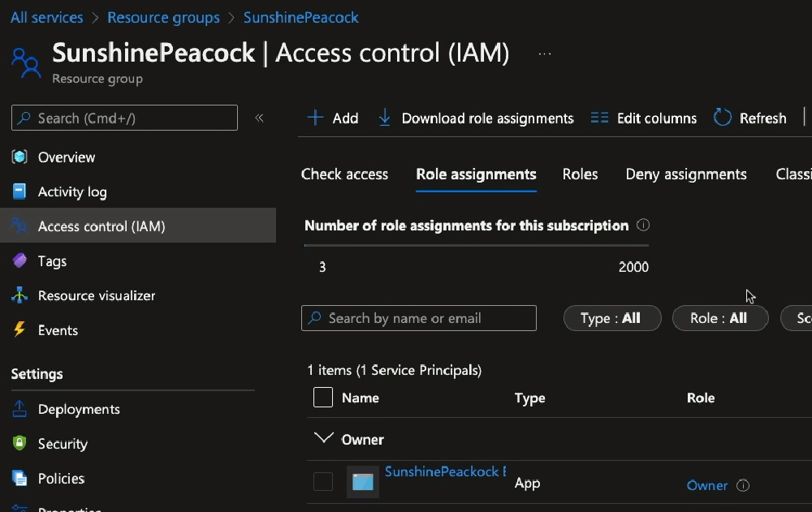Open the SunshinePeackock app name link
This screenshot has height=512, width=812.
point(445,471)
